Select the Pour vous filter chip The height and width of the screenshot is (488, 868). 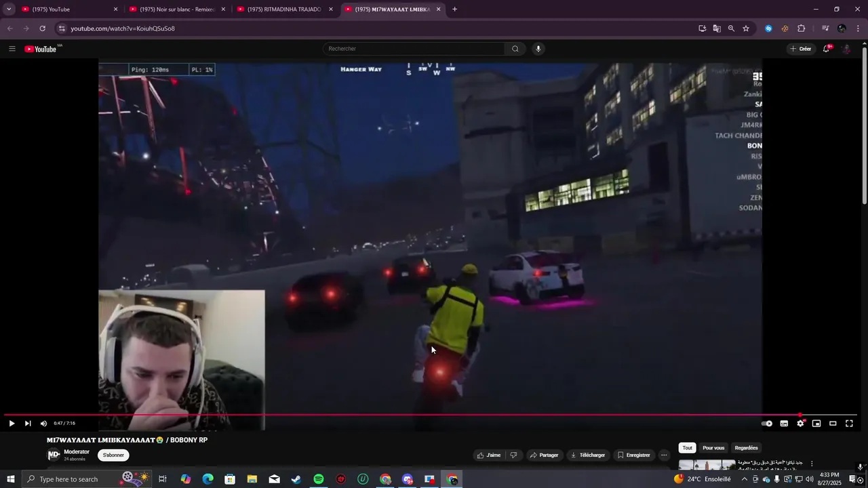pos(713,448)
